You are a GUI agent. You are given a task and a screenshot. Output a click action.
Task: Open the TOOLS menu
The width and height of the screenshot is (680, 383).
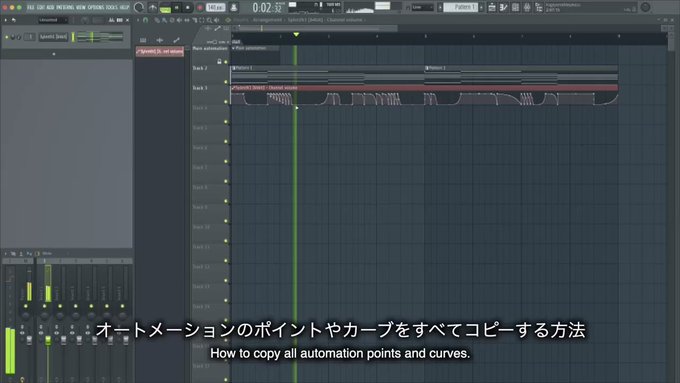111,7
